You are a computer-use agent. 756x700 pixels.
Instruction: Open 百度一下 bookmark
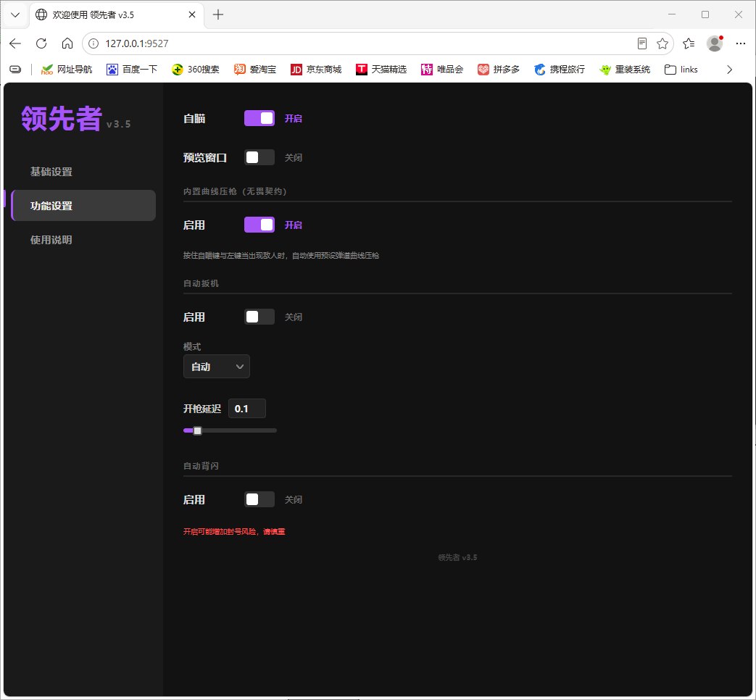pyautogui.click(x=132, y=70)
